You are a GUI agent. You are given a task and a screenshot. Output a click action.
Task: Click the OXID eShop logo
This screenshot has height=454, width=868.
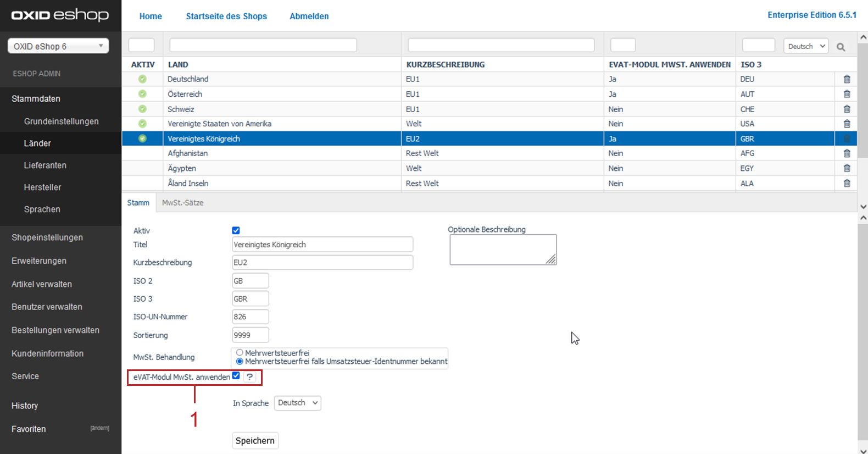coord(60,15)
